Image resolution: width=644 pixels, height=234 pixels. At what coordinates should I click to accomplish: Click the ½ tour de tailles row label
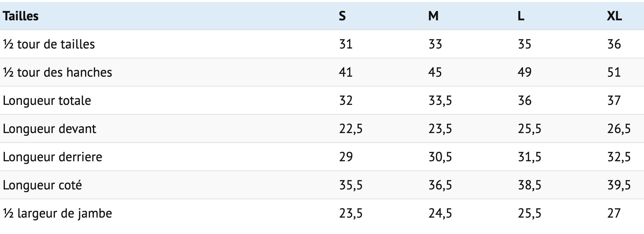click(49, 44)
